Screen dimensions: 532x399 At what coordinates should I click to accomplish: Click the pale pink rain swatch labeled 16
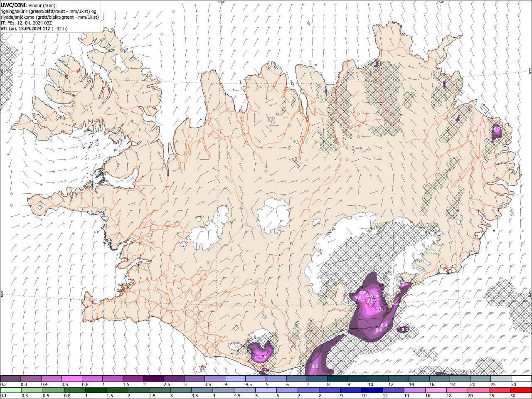coord(436,390)
